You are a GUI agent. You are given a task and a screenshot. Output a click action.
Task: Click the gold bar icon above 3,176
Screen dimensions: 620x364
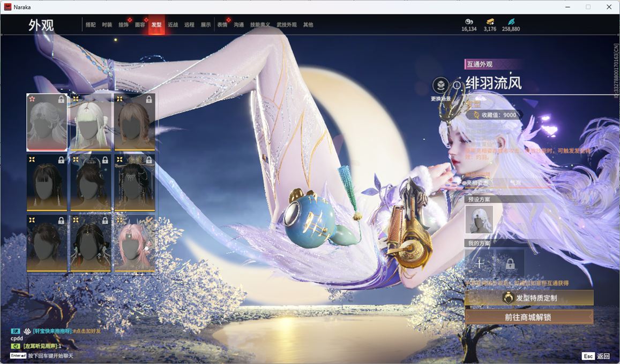[x=490, y=21]
